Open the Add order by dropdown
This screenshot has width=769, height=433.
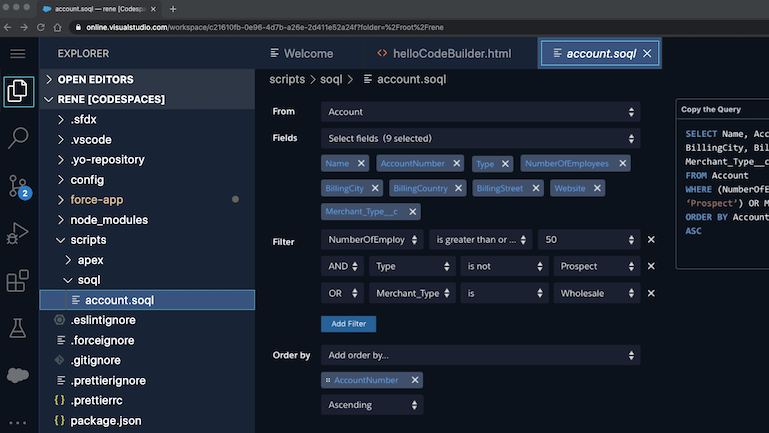click(481, 355)
